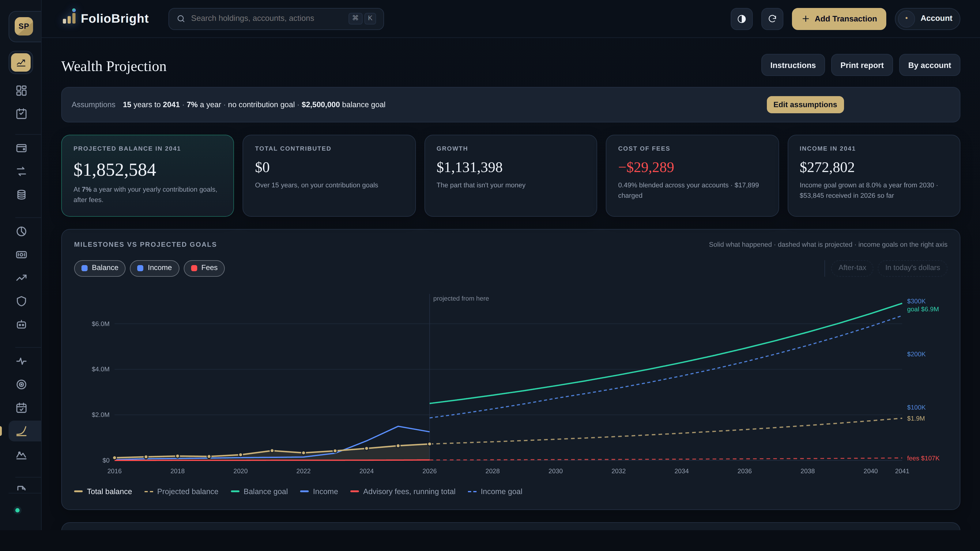Toggle the dark/light theme contrast icon

coord(741,19)
